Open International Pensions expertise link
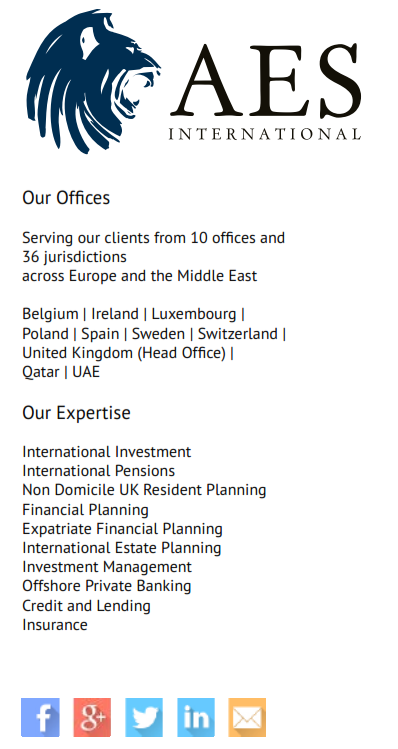Image resolution: width=398 pixels, height=749 pixels. coord(98,471)
